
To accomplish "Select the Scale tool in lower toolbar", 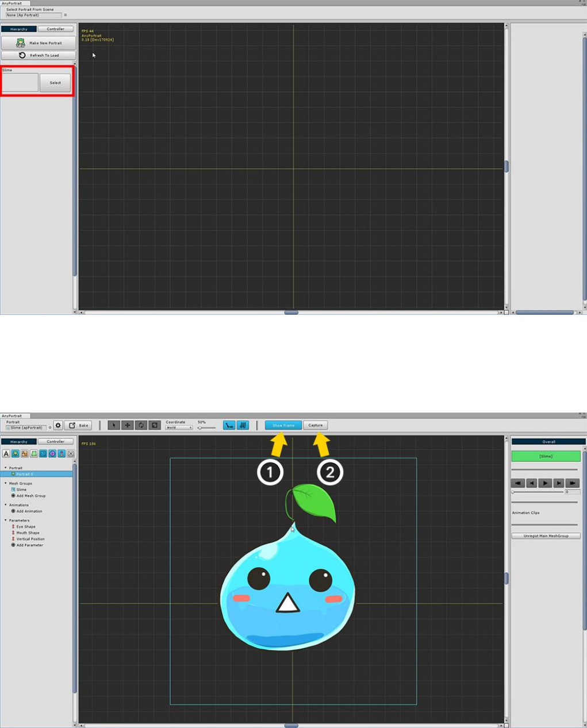I will click(155, 425).
